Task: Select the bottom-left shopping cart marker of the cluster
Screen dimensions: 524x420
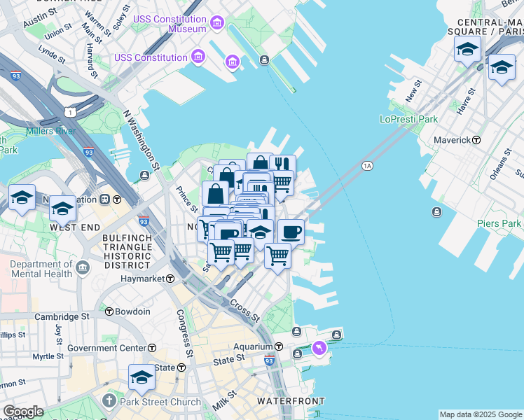Action: [221, 253]
